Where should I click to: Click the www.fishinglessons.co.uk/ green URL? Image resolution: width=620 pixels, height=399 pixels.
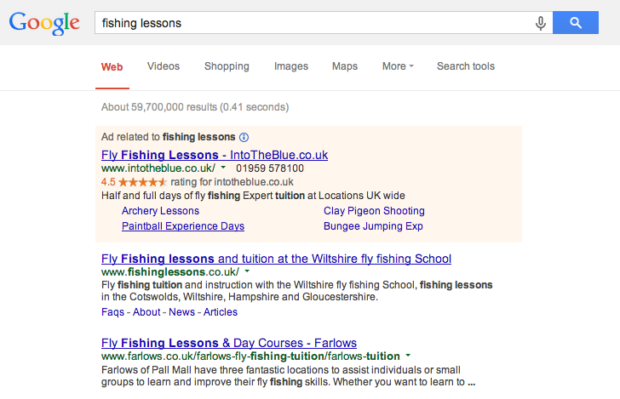point(170,272)
